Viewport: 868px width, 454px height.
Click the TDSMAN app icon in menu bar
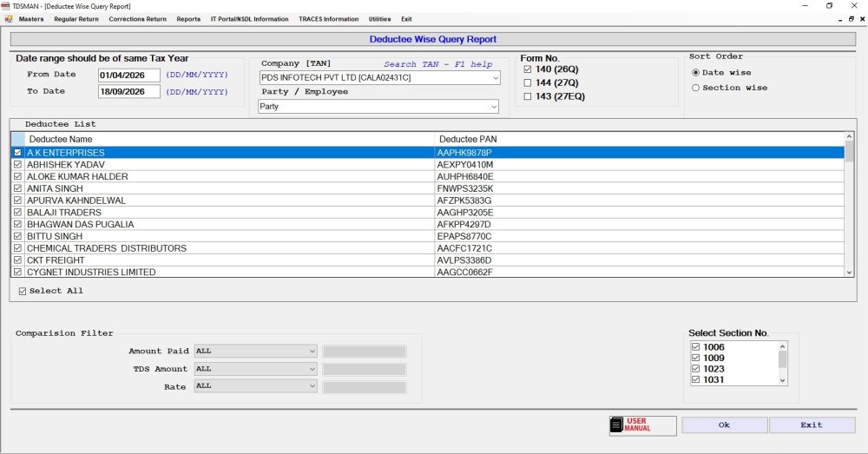point(9,19)
